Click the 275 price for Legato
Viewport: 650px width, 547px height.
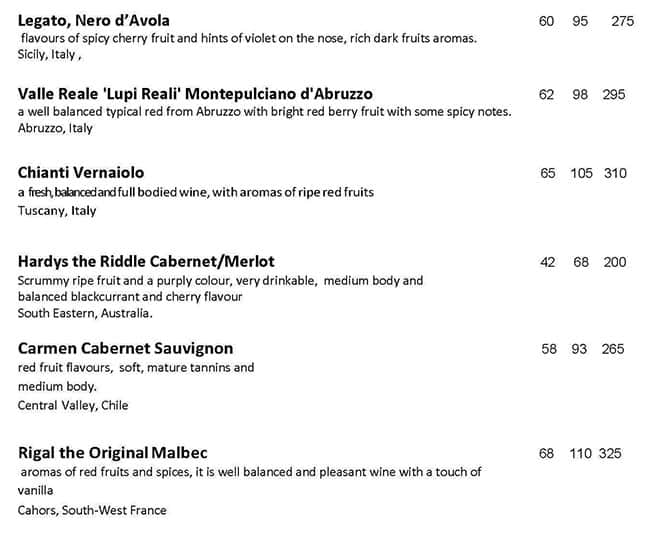[x=622, y=21]
